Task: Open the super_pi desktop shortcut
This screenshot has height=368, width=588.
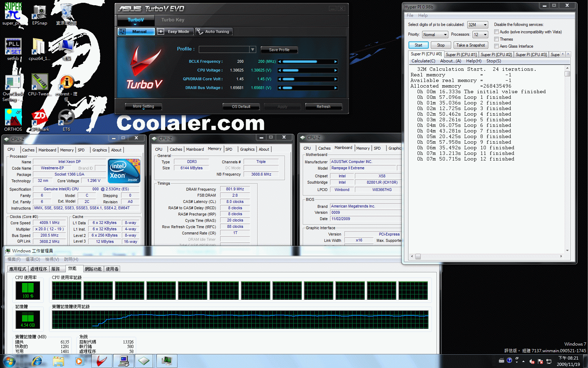Action: pos(13,14)
